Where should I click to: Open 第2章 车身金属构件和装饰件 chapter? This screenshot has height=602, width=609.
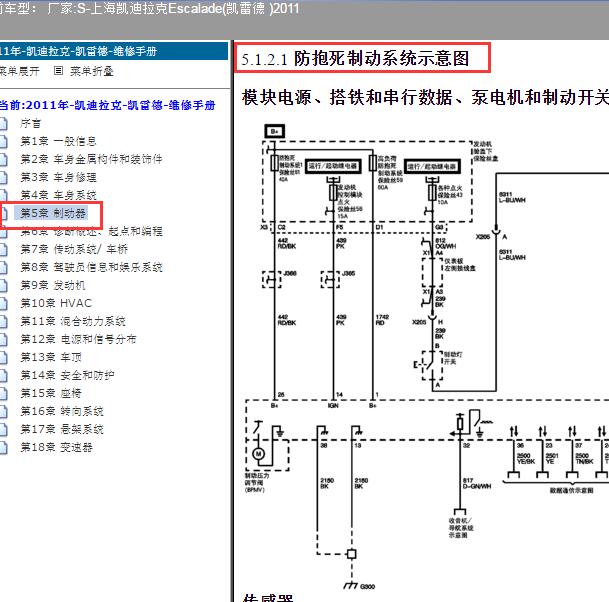click(91, 159)
